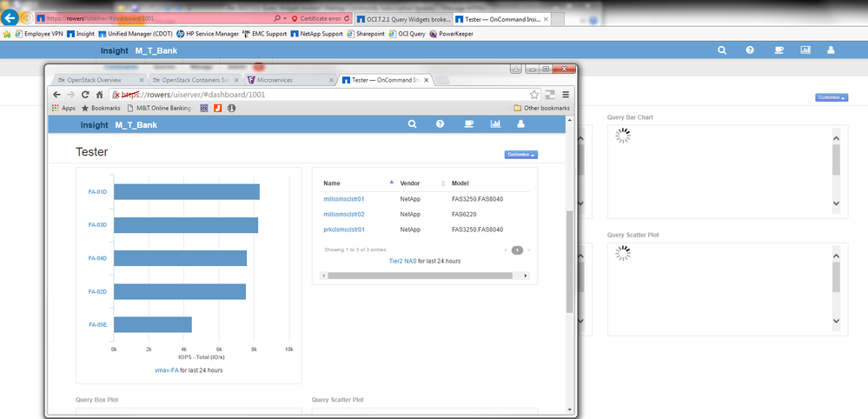Click the Internet Explorer back arrow button
The image size is (868, 419).
pyautogui.click(x=10, y=17)
